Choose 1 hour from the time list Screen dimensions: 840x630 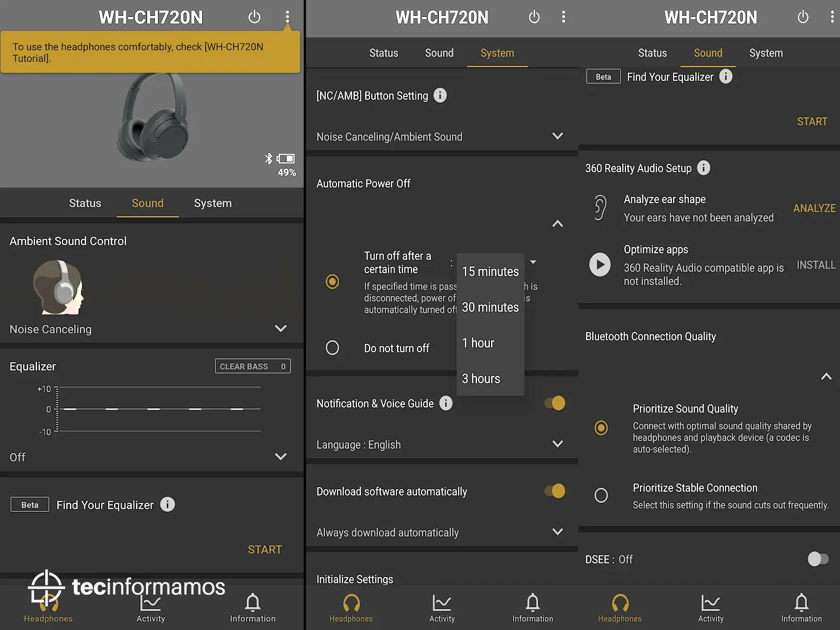pos(490,343)
